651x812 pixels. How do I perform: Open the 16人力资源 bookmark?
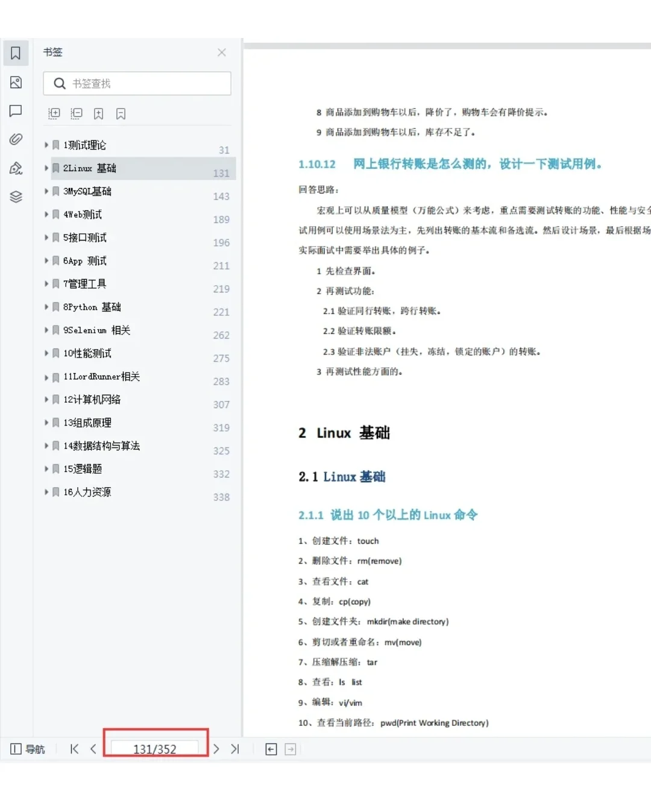point(88,492)
